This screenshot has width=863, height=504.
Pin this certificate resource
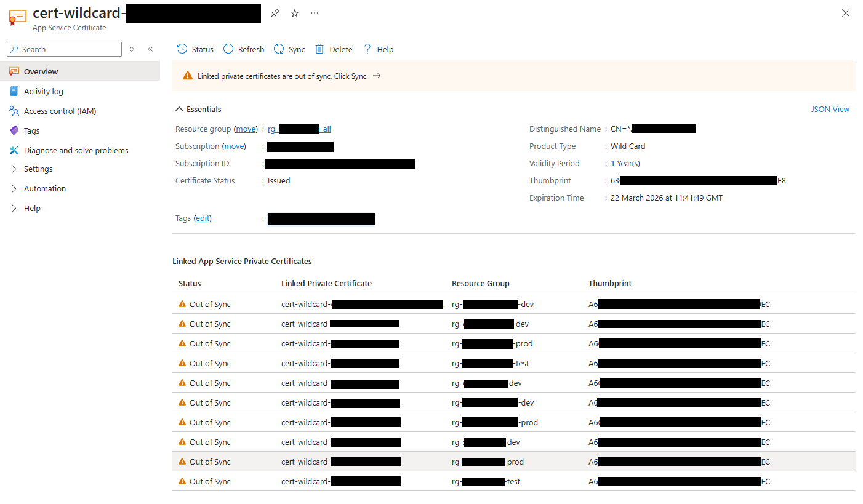pos(275,13)
